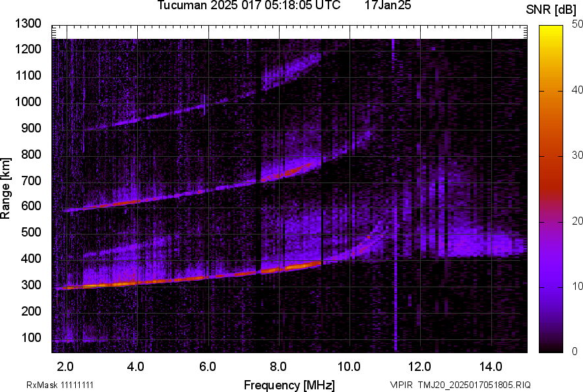
Task: Click the colorbar tick label '50'
Action: (578, 24)
